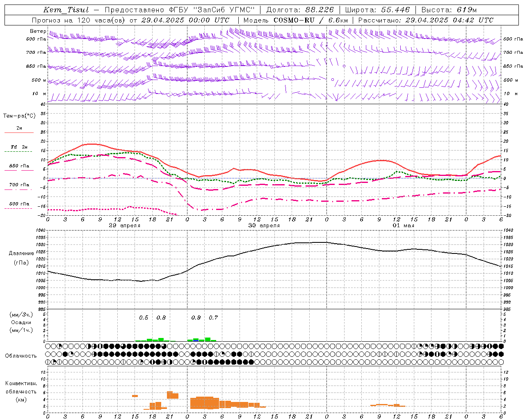The height and width of the screenshot is (420, 525).
Task: Click the 1040 label on left pressure axis
Action: tap(41, 231)
